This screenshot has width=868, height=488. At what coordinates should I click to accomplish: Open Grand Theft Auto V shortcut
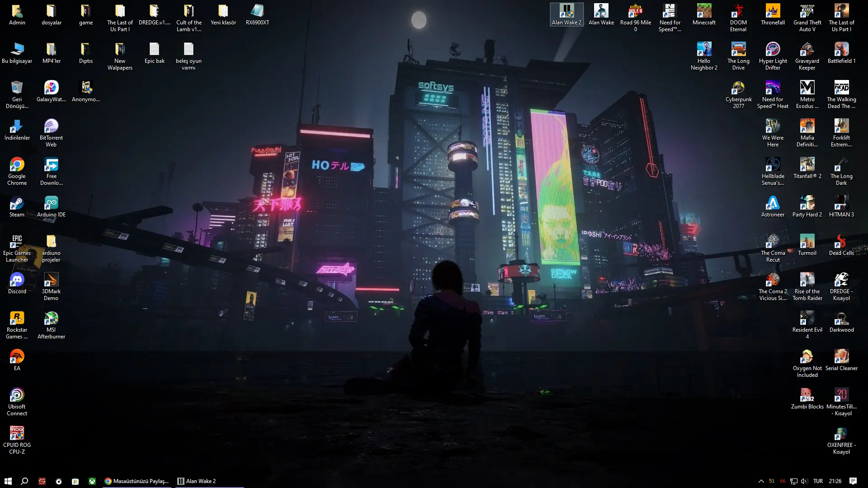[x=807, y=18]
